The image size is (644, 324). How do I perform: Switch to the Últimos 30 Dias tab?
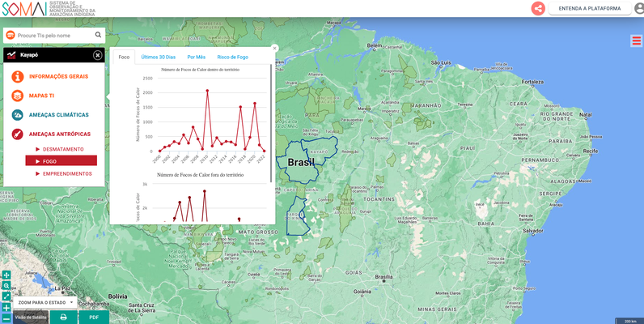coord(158,57)
